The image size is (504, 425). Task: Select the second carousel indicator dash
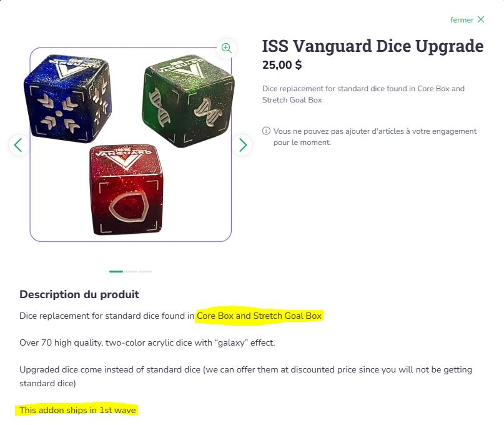(131, 271)
